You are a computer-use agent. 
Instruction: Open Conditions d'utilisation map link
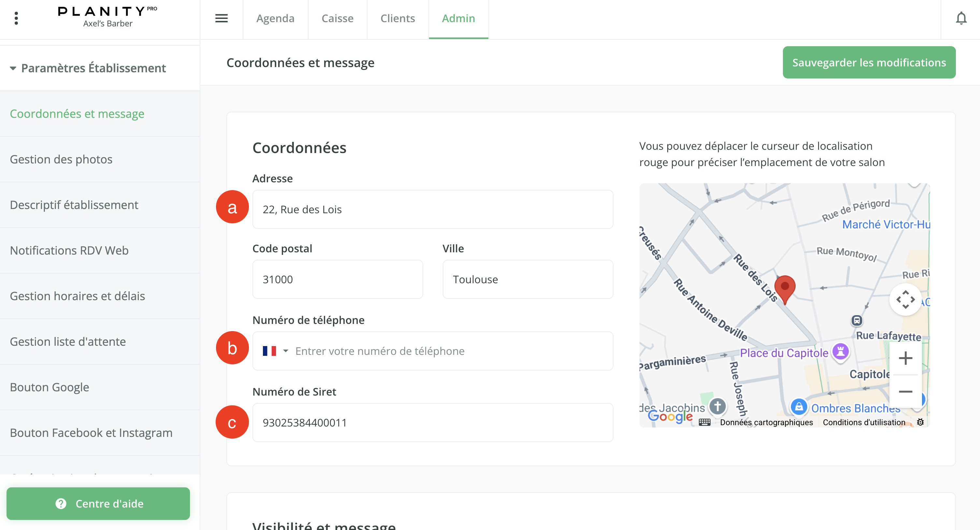click(864, 422)
